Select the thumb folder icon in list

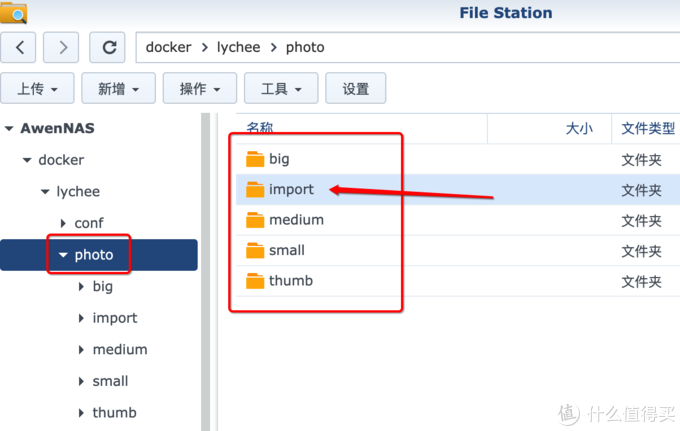click(x=255, y=281)
